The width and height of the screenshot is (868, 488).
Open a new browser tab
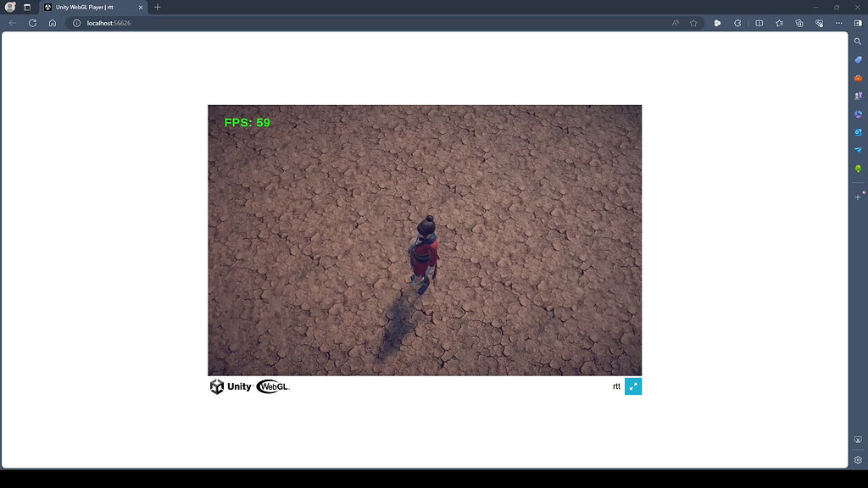pos(158,7)
